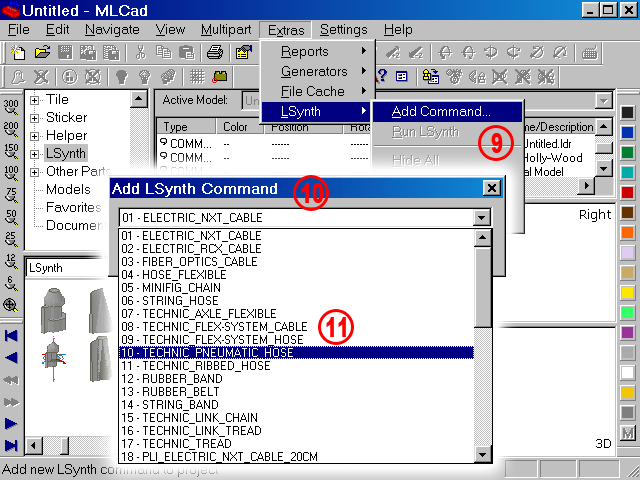Click the blue question mark help icon

tap(382, 76)
